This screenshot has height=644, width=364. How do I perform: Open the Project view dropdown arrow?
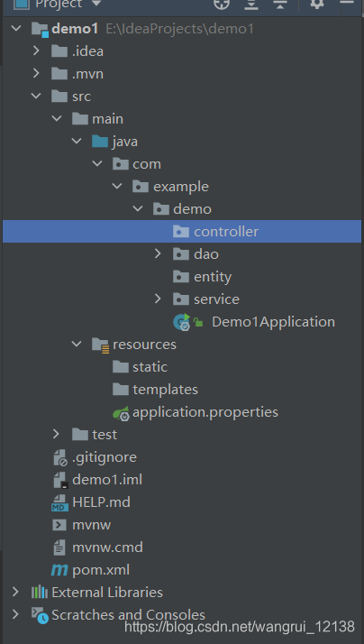tap(96, 4)
